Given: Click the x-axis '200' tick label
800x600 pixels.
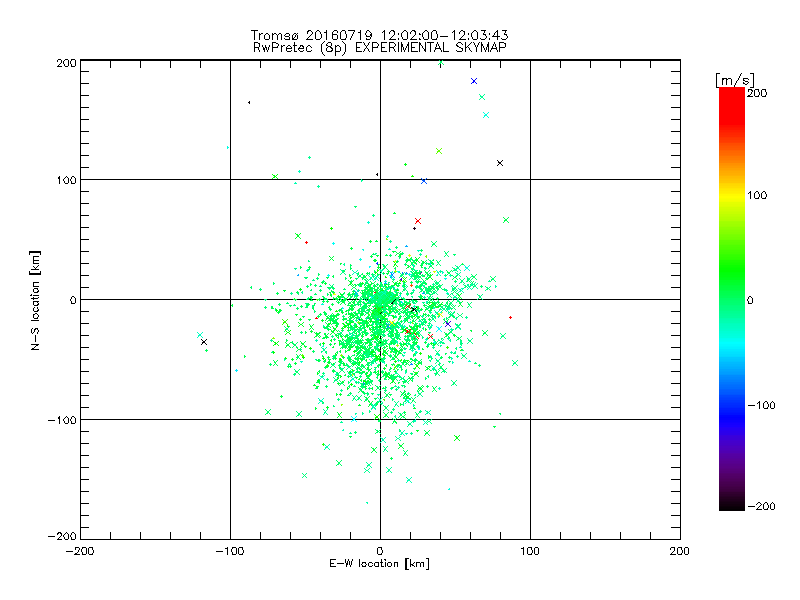Looking at the screenshot, I should click(x=680, y=551).
